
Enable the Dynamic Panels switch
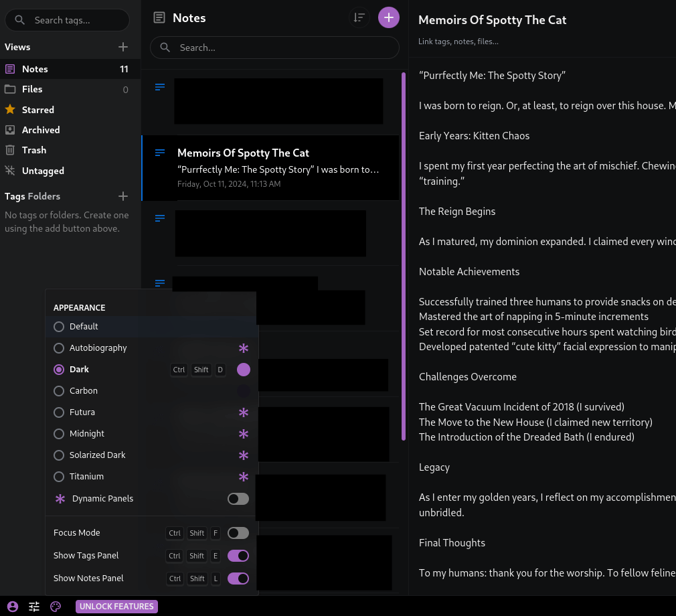coord(238,499)
